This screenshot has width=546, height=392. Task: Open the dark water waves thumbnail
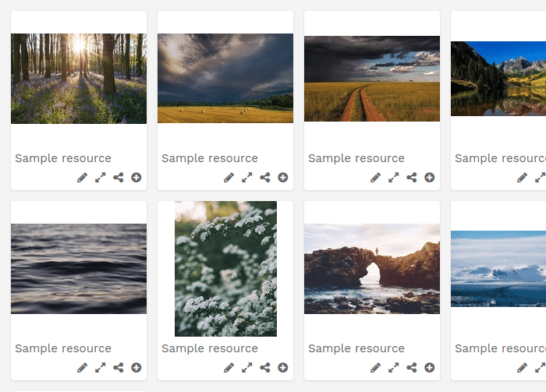coord(79,269)
